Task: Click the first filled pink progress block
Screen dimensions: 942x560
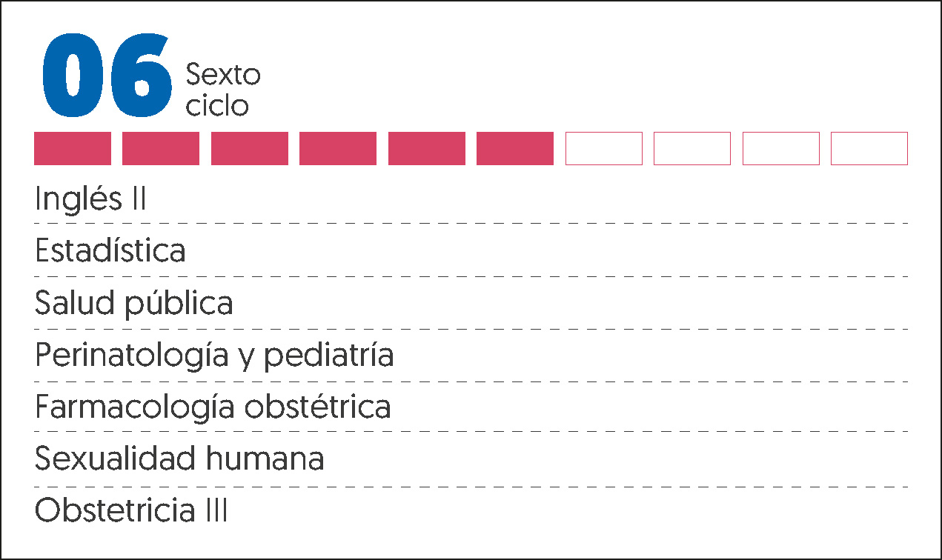Action: [x=73, y=148]
